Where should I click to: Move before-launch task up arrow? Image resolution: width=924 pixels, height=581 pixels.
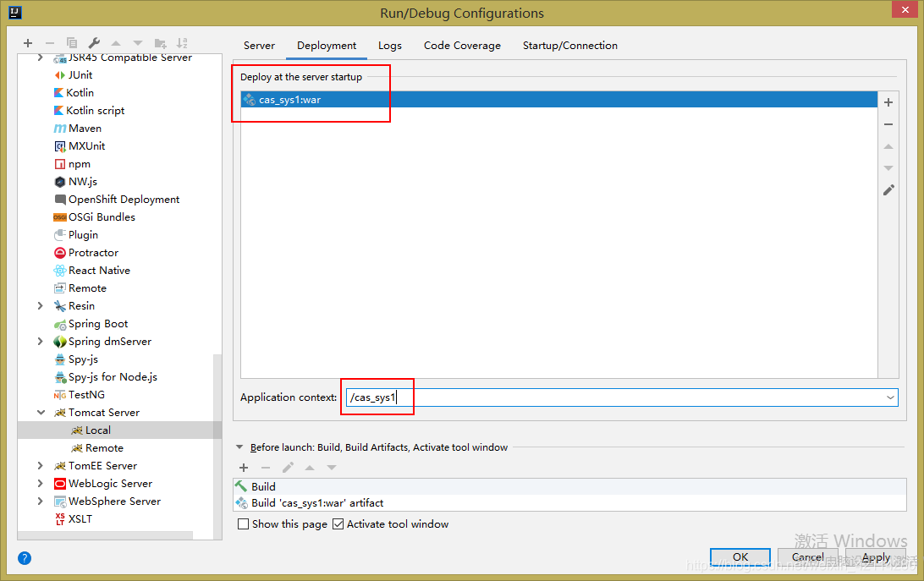tap(310, 468)
